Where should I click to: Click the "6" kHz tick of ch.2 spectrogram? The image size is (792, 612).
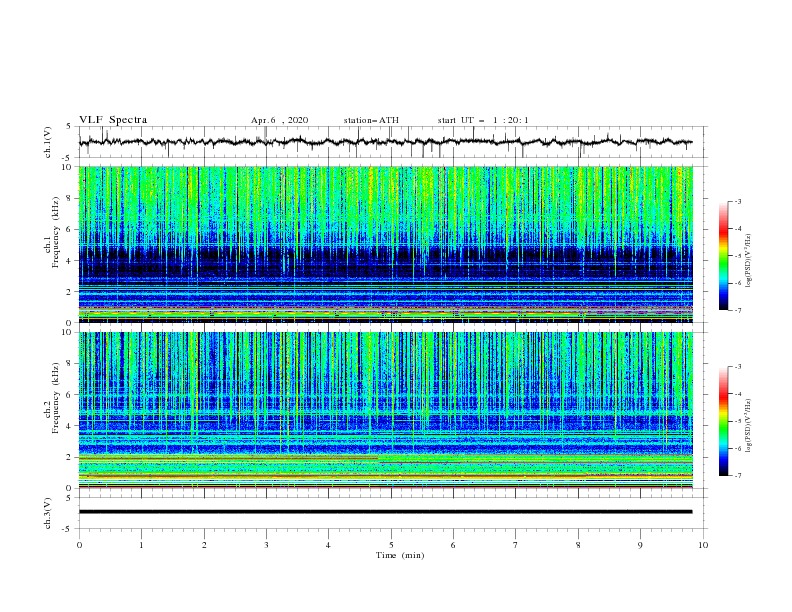pyautogui.click(x=69, y=395)
